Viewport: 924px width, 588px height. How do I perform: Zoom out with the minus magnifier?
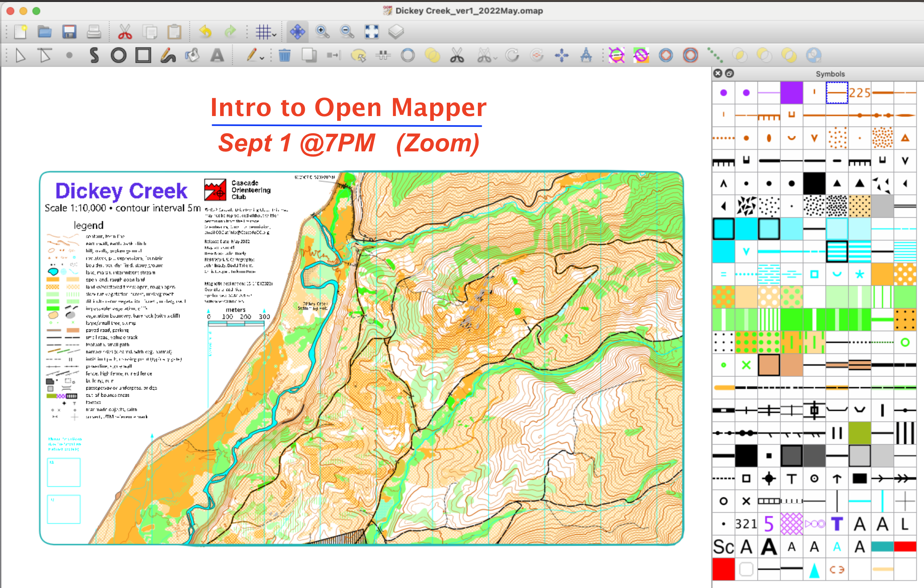point(347,32)
